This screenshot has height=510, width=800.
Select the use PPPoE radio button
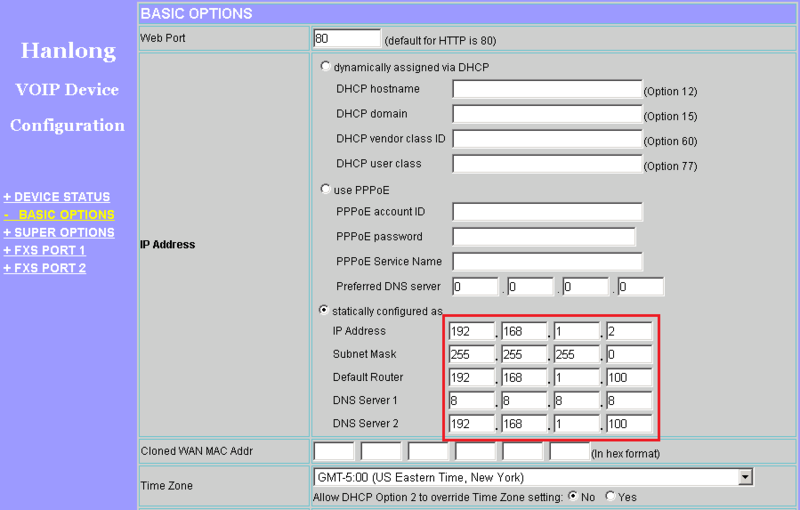tap(325, 189)
